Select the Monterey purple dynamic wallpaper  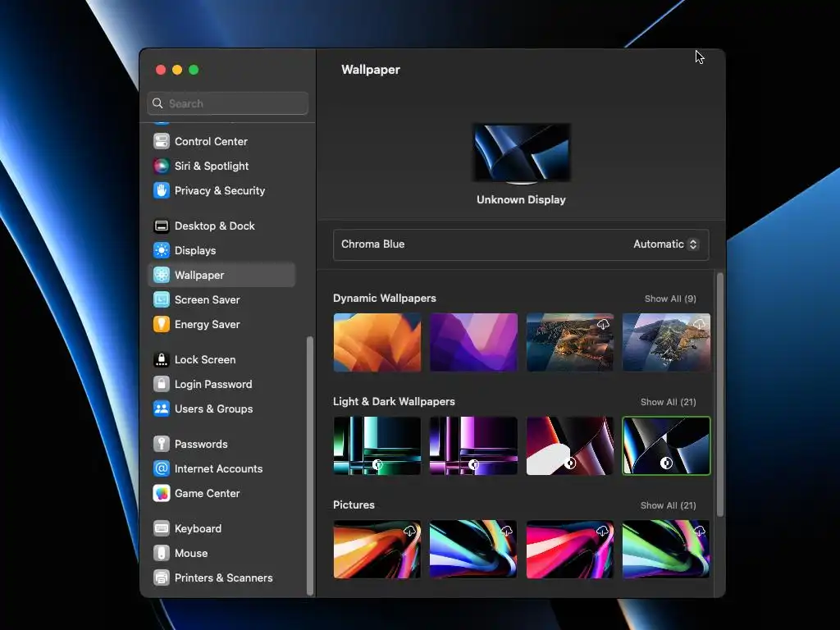(x=473, y=342)
